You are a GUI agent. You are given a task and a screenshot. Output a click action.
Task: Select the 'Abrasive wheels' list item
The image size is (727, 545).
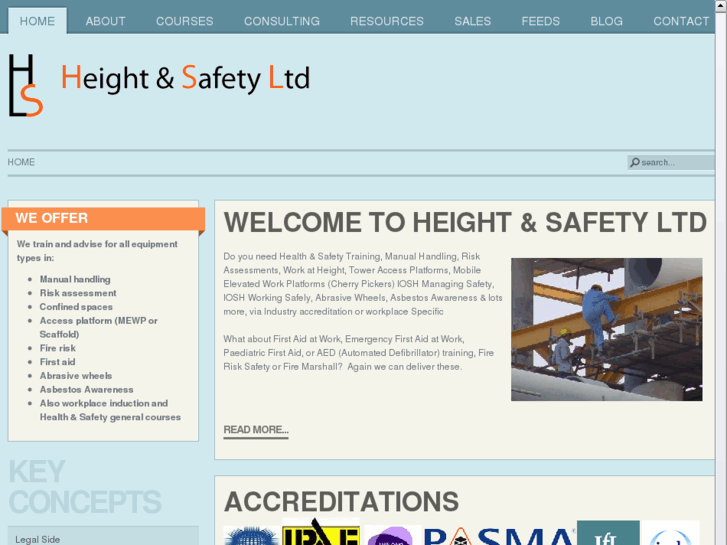[76, 376]
